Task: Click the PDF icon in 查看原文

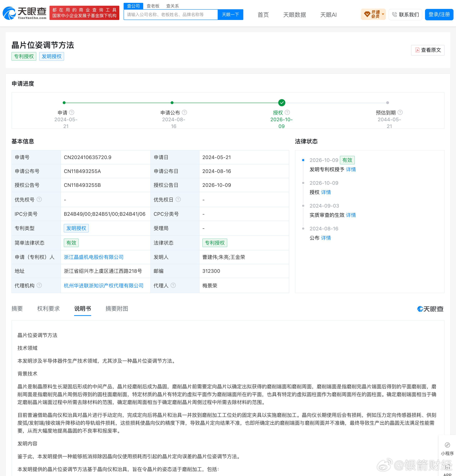Action: (417, 50)
